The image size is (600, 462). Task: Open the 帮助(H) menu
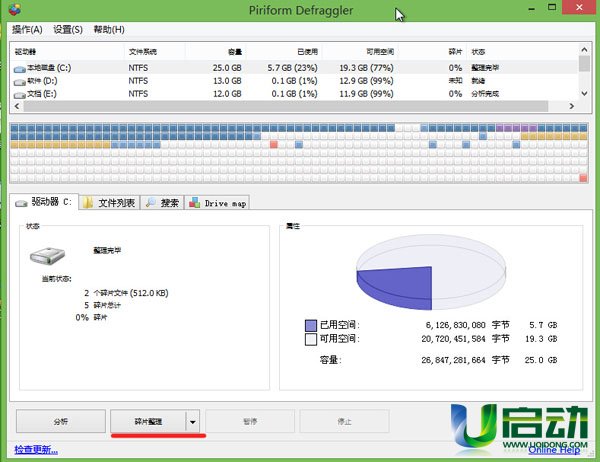pos(109,29)
